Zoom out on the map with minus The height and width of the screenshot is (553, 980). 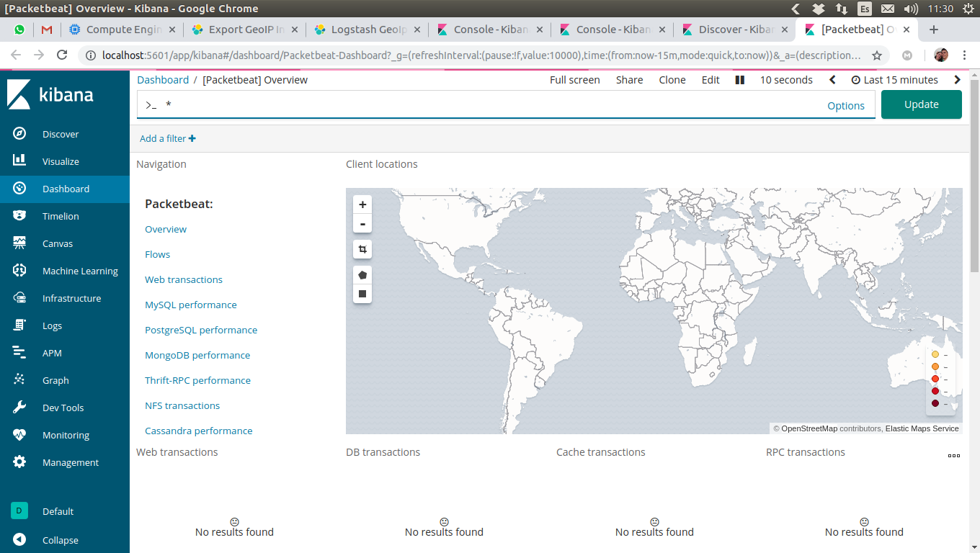pos(362,223)
